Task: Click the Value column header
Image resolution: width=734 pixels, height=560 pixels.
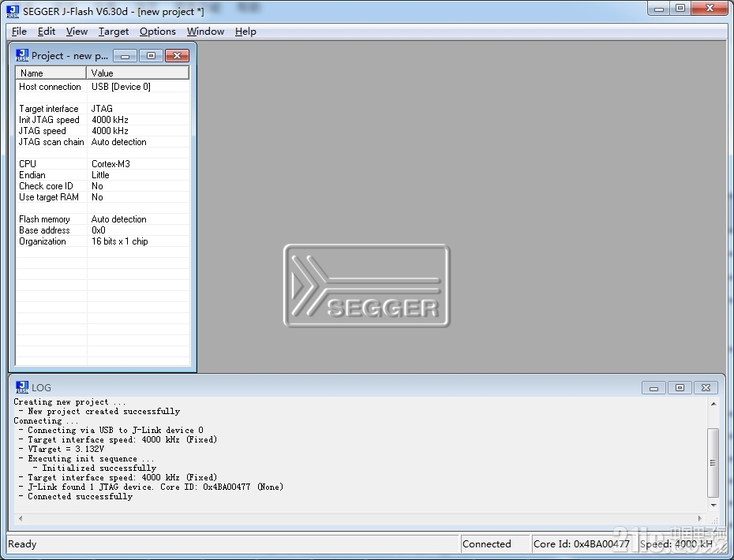Action: 137,73
